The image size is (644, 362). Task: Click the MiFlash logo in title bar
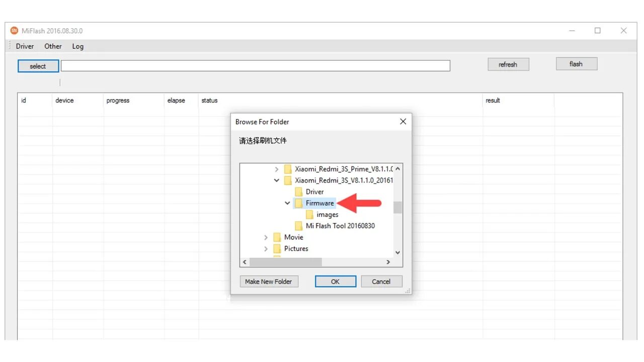click(x=14, y=31)
